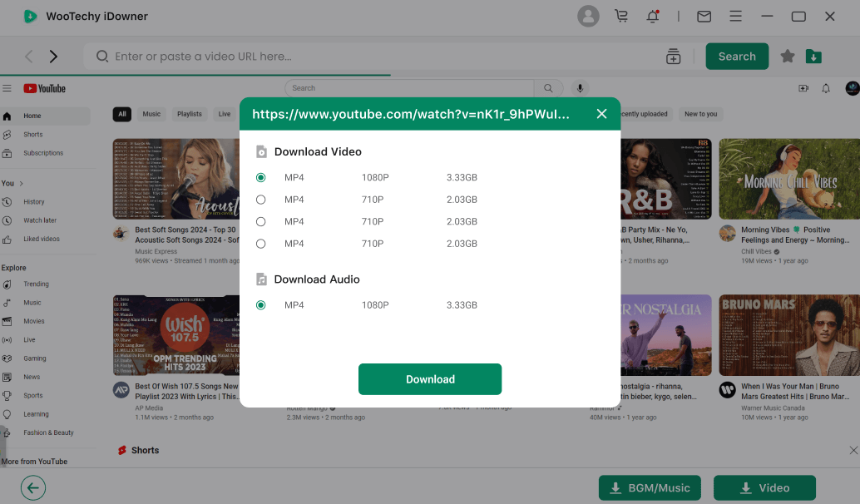Screen dimensions: 860x504
Task: Click the mail envelope icon
Action: coord(704,16)
